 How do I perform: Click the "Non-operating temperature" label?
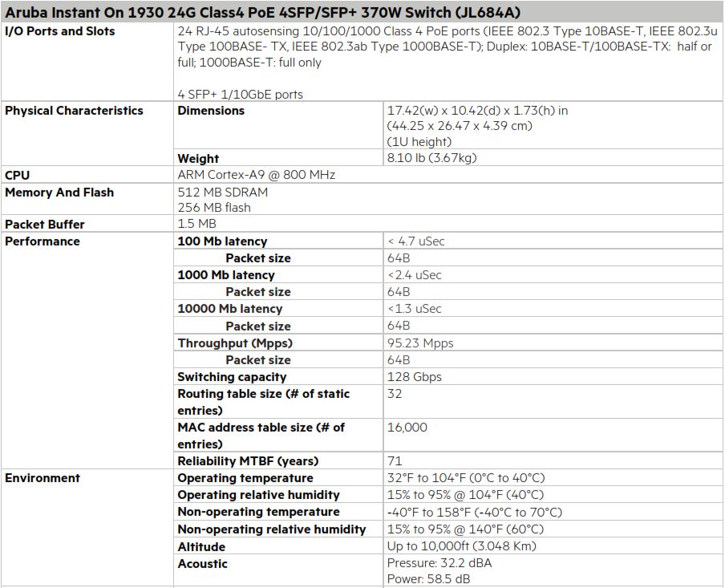[x=258, y=512]
